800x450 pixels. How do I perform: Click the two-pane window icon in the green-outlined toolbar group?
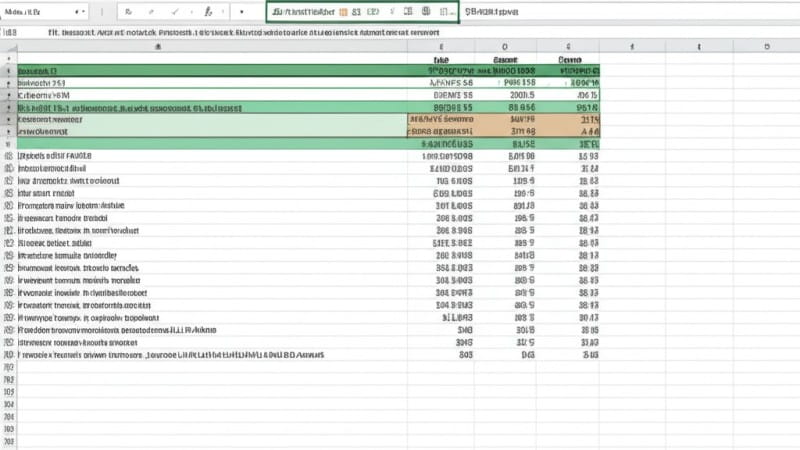click(x=408, y=11)
